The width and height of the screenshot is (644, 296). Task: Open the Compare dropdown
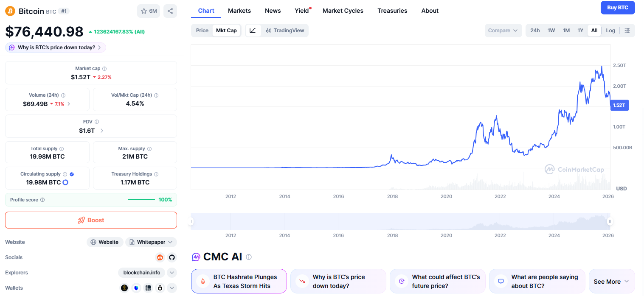point(503,31)
